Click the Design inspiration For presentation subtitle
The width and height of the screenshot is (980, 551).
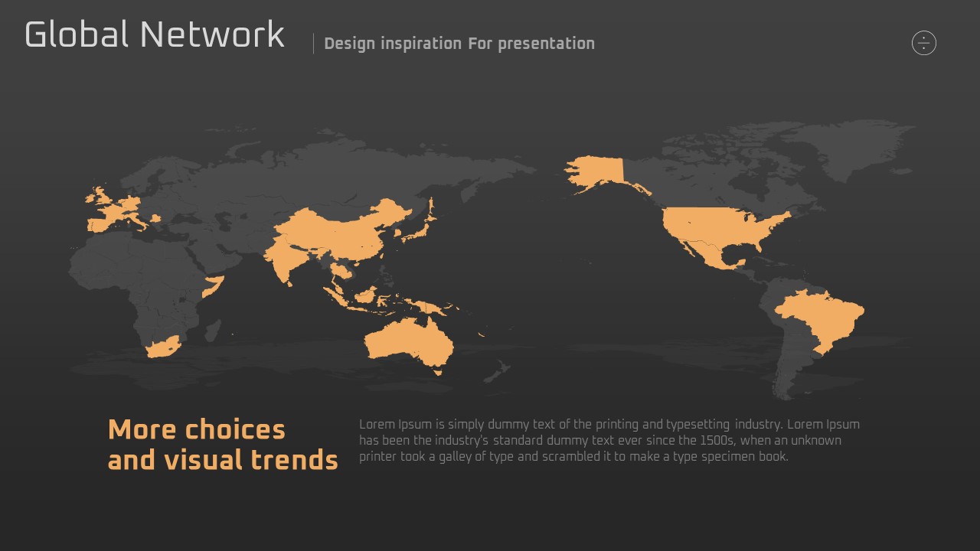pos(459,44)
